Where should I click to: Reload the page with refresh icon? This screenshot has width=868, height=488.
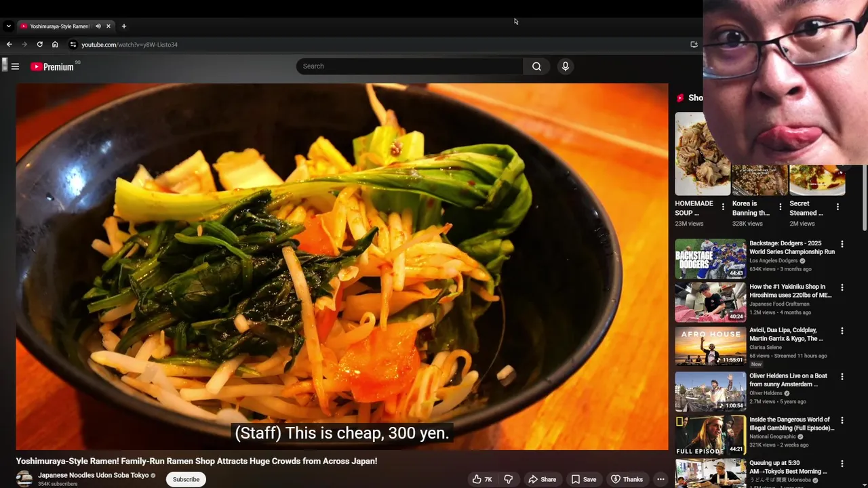point(39,45)
